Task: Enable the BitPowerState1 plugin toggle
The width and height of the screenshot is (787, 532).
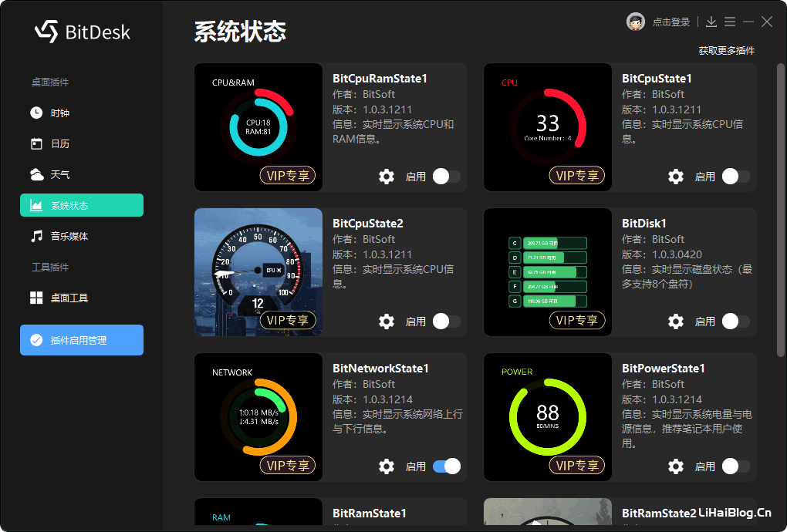Action: [x=736, y=466]
